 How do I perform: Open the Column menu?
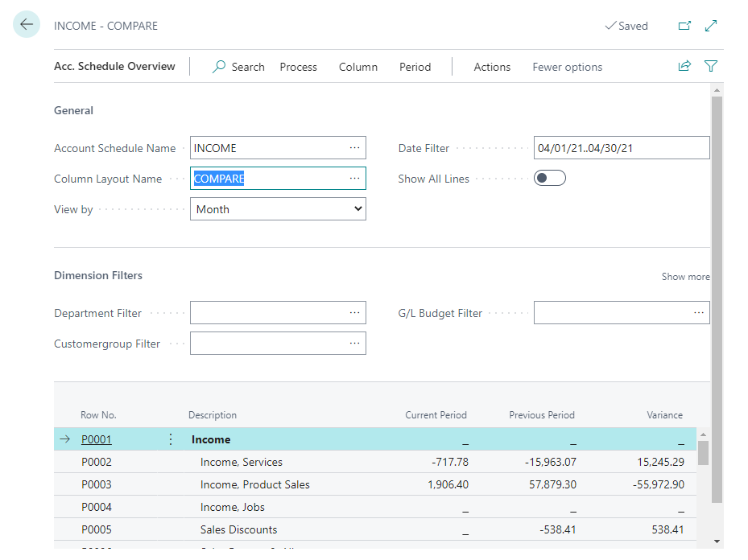click(357, 68)
